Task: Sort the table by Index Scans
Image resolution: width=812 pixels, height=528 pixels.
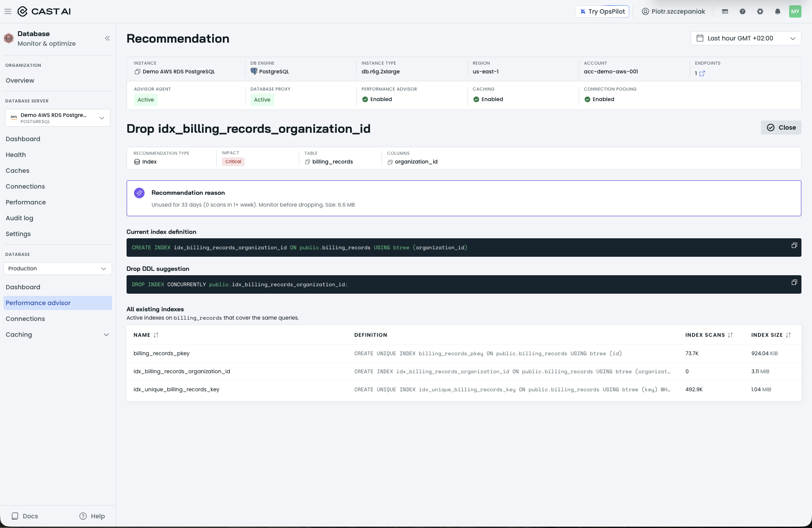Action: tap(730, 335)
